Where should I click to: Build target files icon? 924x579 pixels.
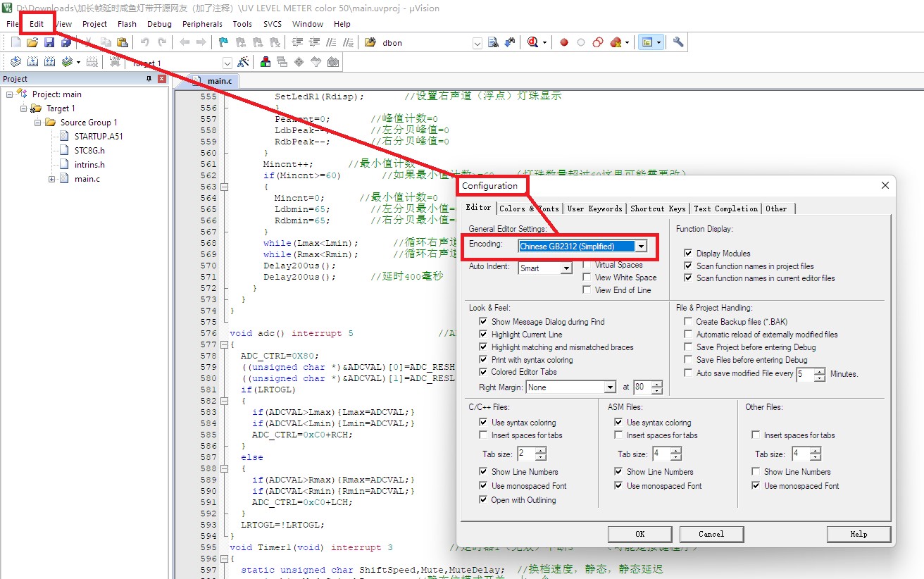click(32, 62)
